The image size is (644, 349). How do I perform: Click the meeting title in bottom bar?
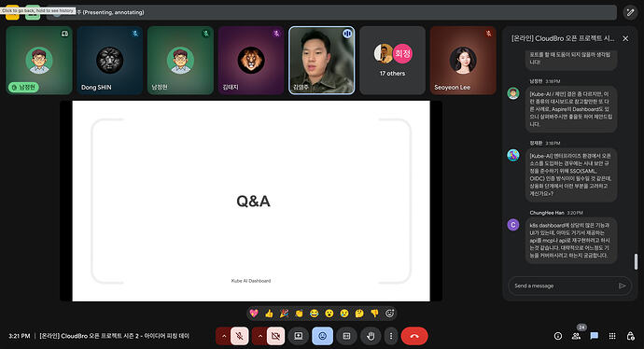click(114, 336)
